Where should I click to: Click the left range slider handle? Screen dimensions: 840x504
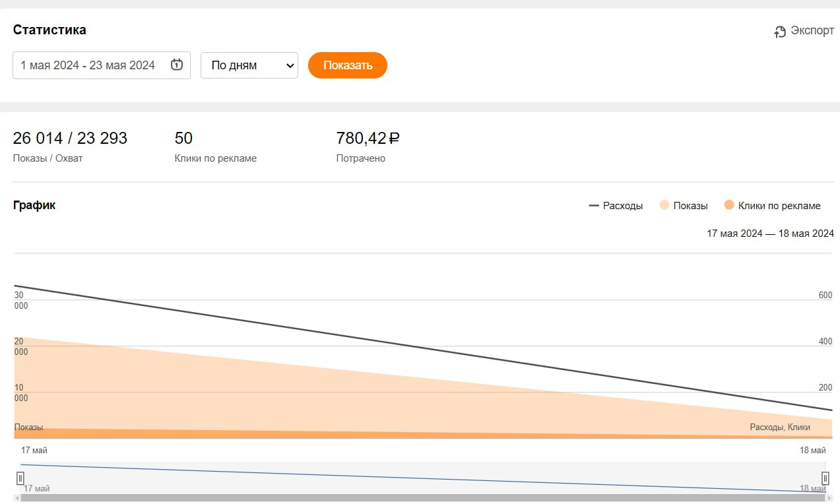[x=20, y=478]
